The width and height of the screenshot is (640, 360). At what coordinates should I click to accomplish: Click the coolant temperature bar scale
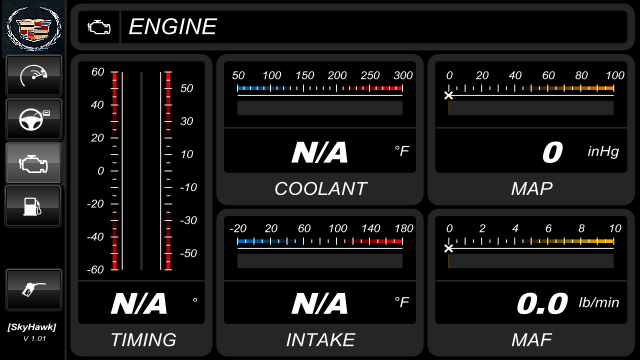click(x=320, y=88)
